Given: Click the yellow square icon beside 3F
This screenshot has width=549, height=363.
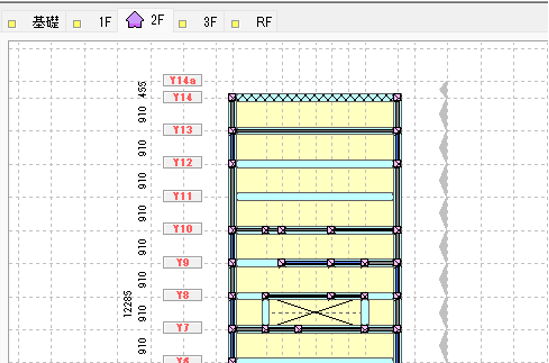Looking at the screenshot, I should 182,24.
